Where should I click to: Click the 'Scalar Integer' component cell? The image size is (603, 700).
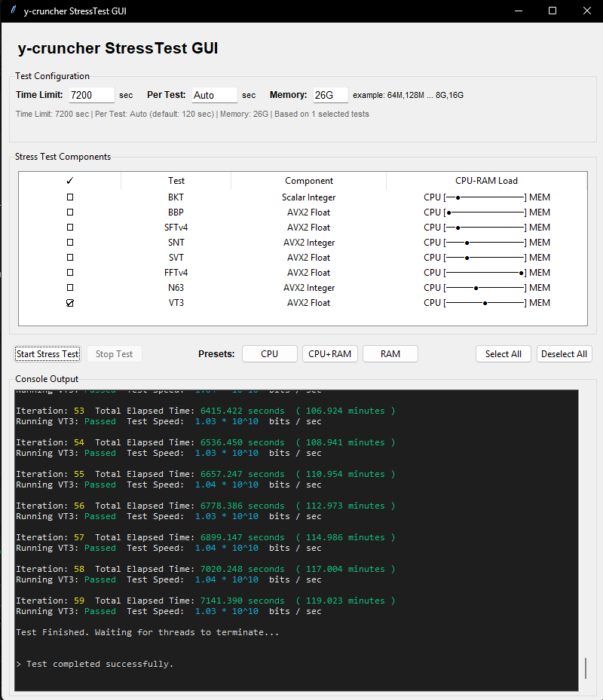point(308,197)
